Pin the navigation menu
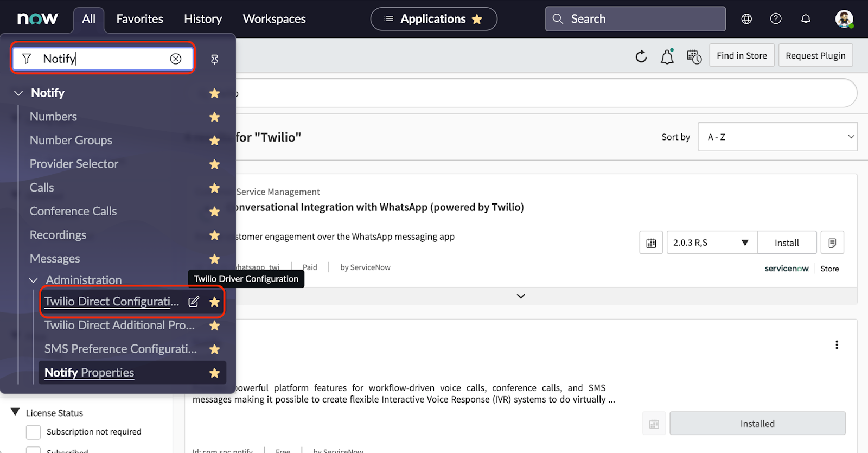Viewport: 868px width, 453px height. click(x=214, y=59)
